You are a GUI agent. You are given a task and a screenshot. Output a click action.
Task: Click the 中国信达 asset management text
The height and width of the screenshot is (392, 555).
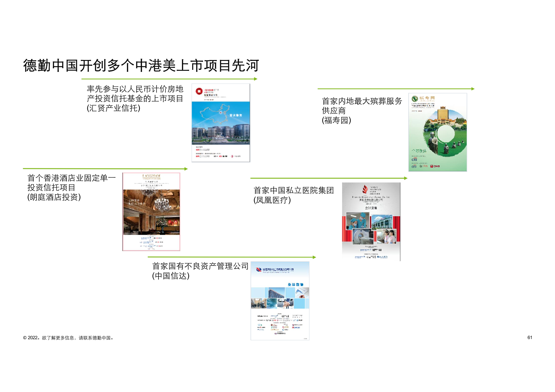[200, 271]
